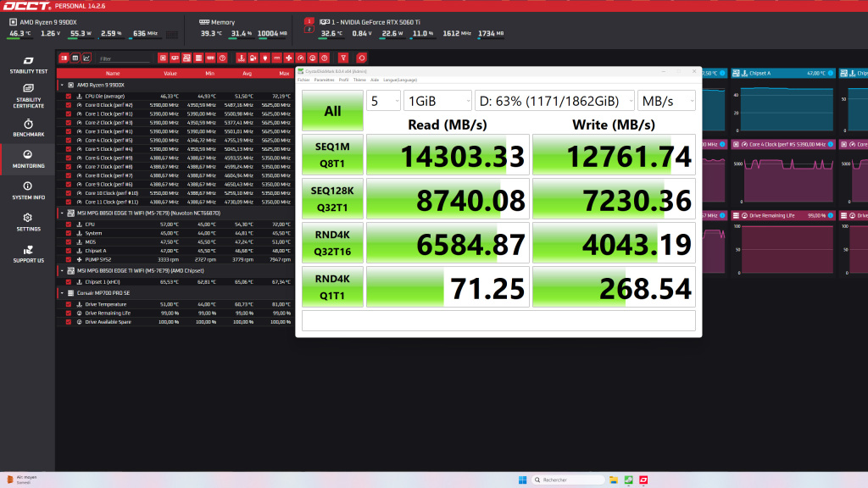Open Stability Certificate in OCCT sidebar
Viewport: 868px width, 488px height.
28,96
